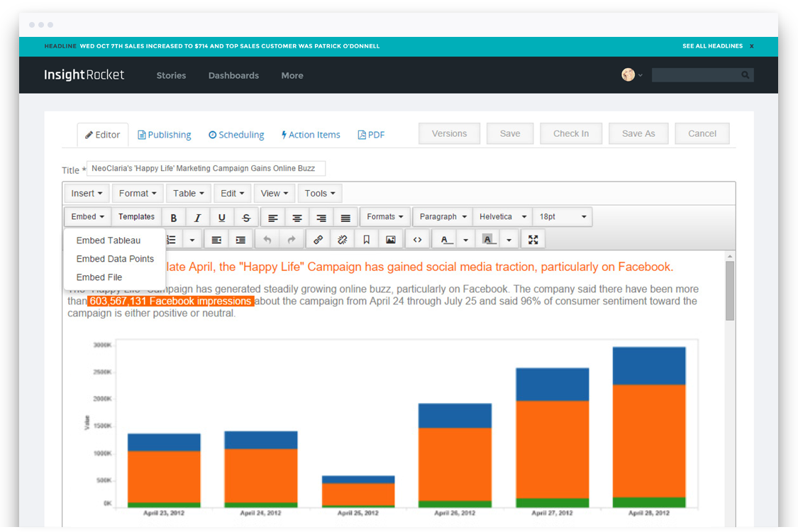Align text right

[321, 217]
